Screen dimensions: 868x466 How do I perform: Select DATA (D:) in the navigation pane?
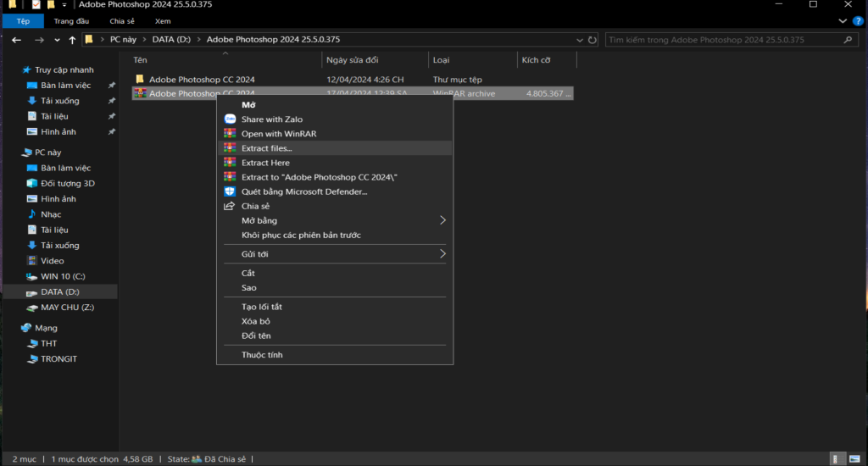(x=60, y=291)
